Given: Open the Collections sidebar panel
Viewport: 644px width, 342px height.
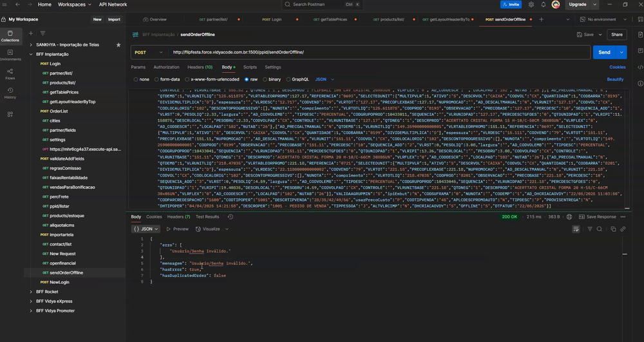Looking at the screenshot, I should click(10, 36).
